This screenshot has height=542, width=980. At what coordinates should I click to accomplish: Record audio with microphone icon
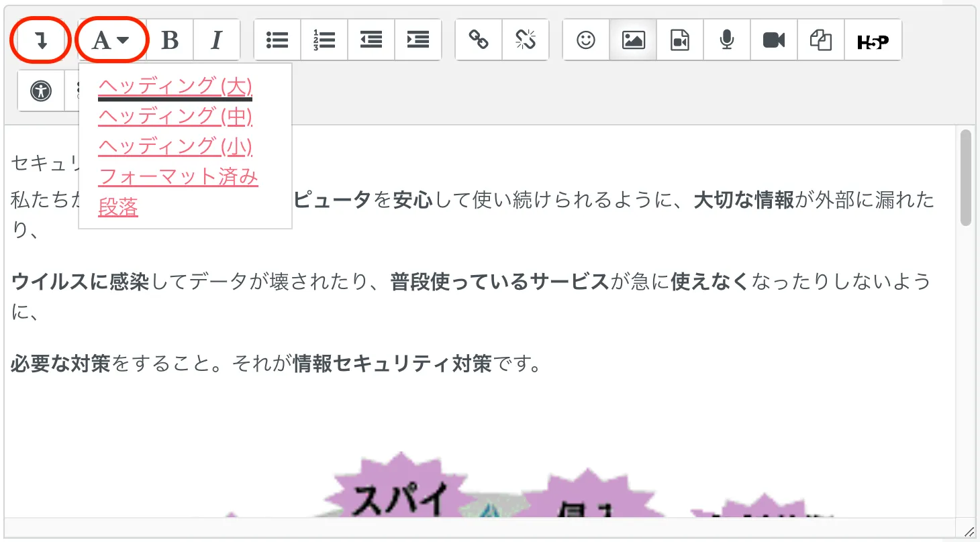click(x=727, y=41)
